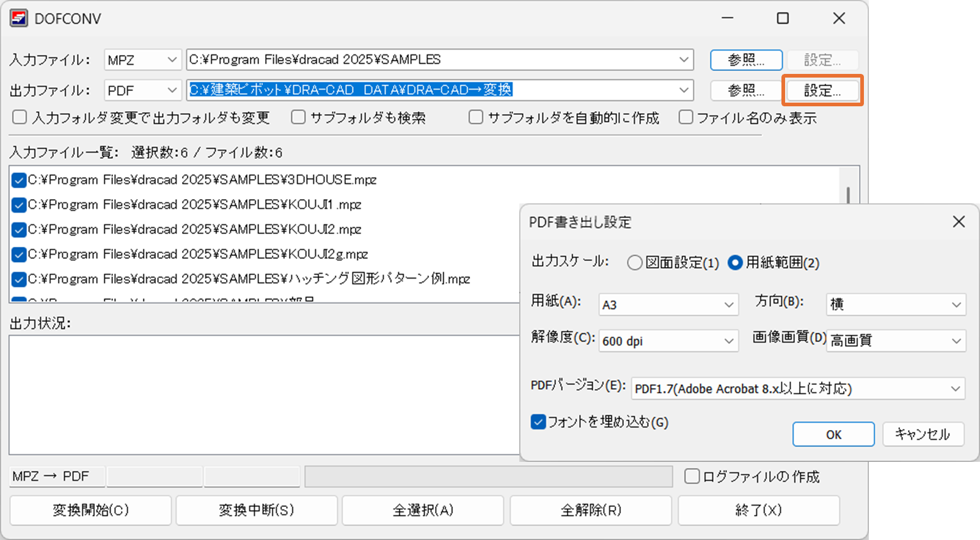Image resolution: width=980 pixels, height=540 pixels.
Task: Select 用紙範囲(2) radio button
Action: [736, 263]
